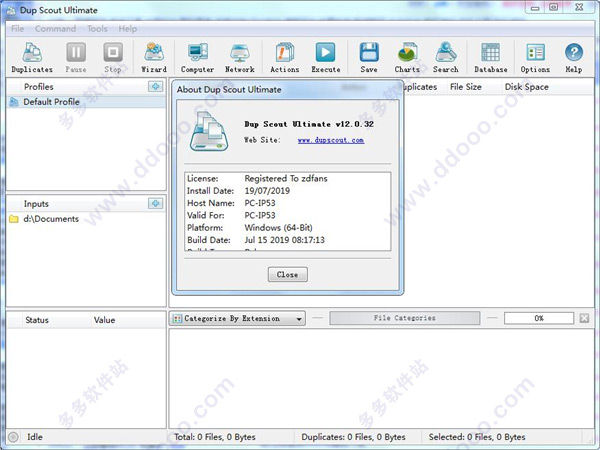Open the Options toolbar icon
600x450 pixels.
tap(535, 58)
